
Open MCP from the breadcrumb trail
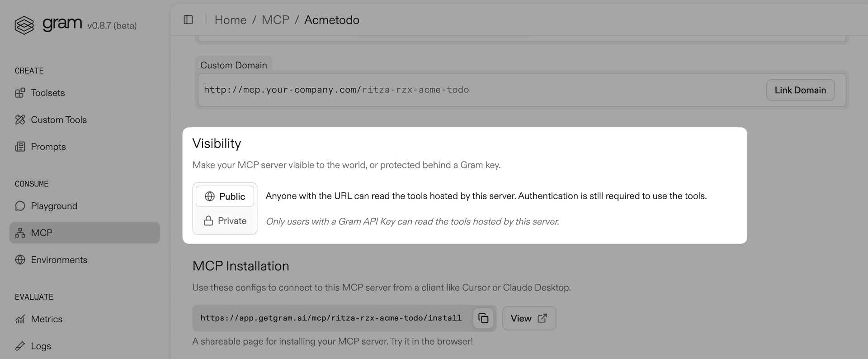[276, 19]
